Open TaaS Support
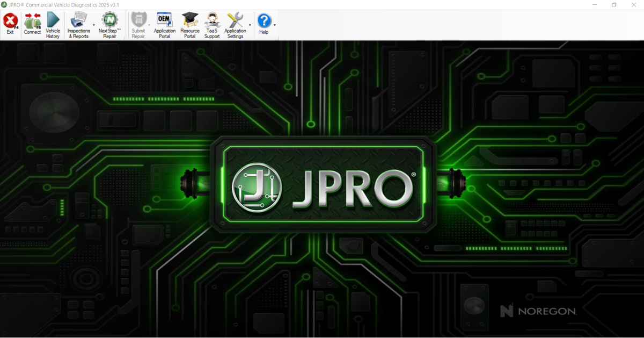The height and width of the screenshot is (338, 644). 211,23
